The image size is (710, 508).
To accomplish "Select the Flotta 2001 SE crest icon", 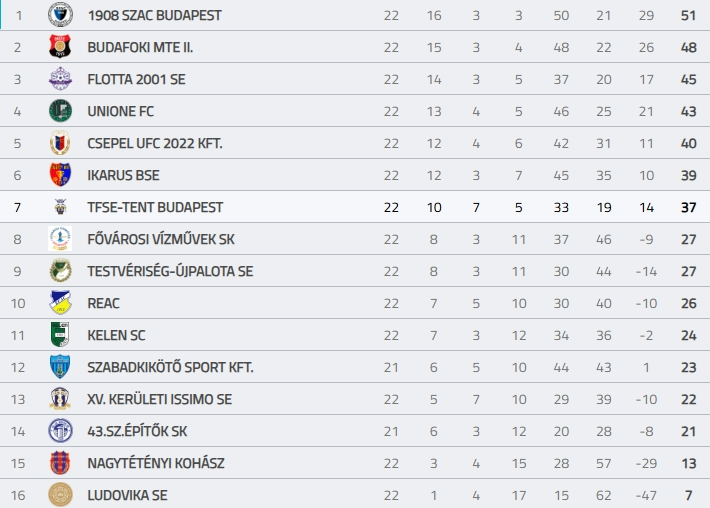I will [x=60, y=79].
